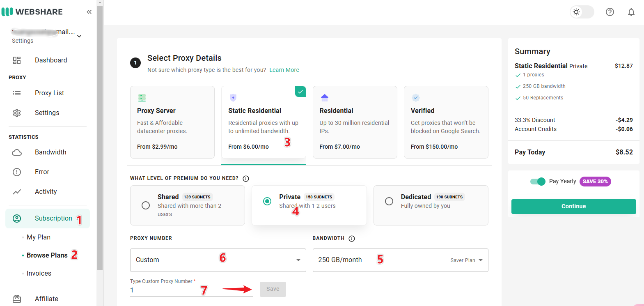Click the Activity trend line icon
The image size is (644, 306).
[17, 192]
